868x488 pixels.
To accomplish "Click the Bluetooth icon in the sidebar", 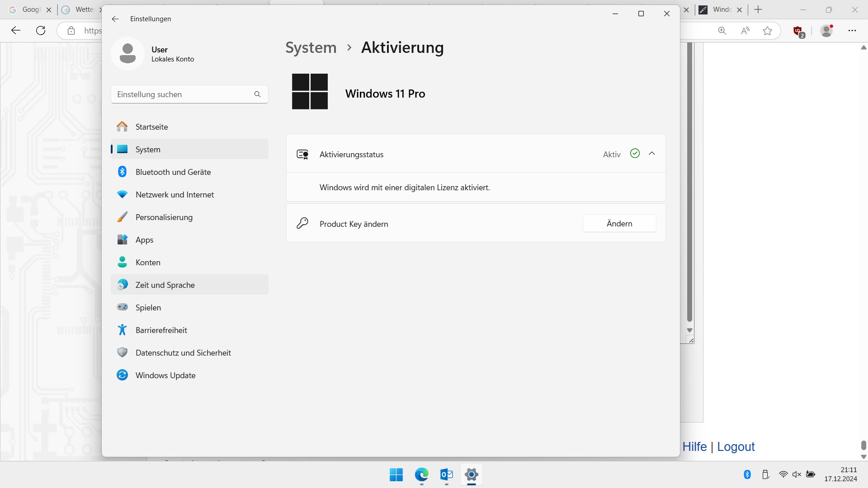I will coord(122,172).
